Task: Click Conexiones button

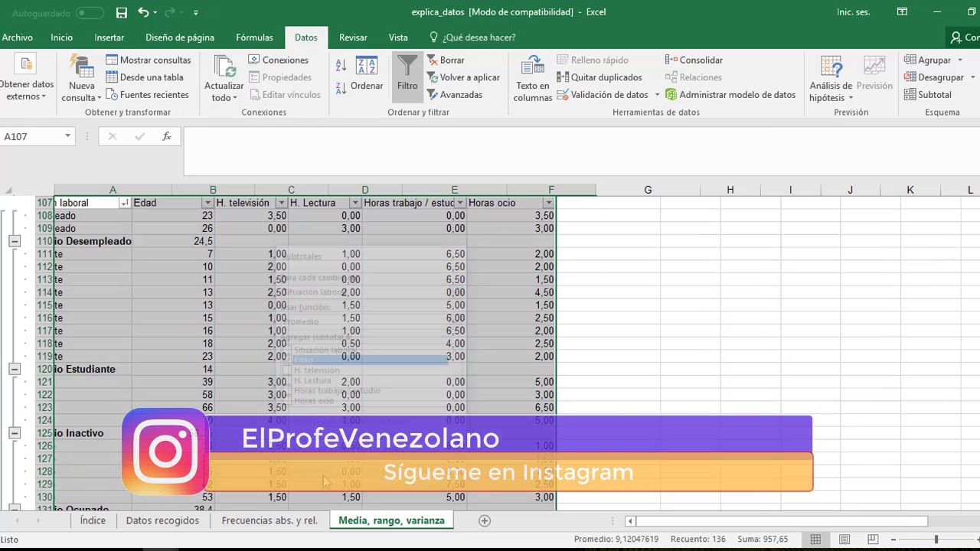Action: tap(279, 60)
